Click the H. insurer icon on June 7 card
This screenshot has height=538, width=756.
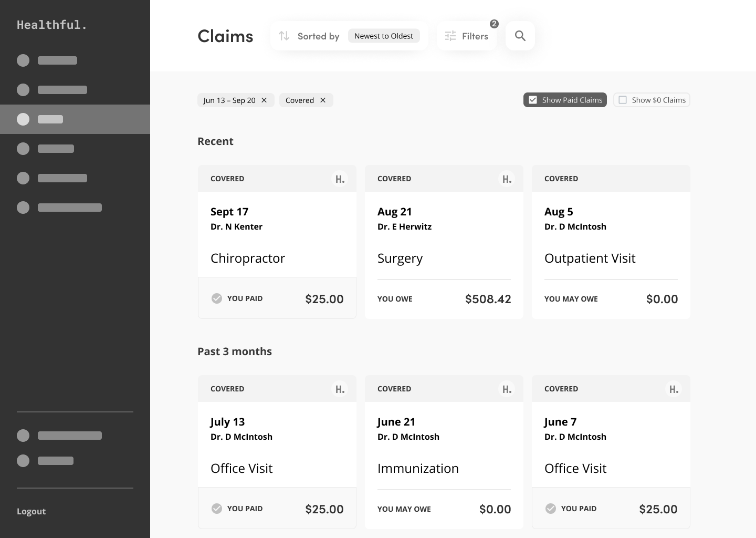[674, 389]
